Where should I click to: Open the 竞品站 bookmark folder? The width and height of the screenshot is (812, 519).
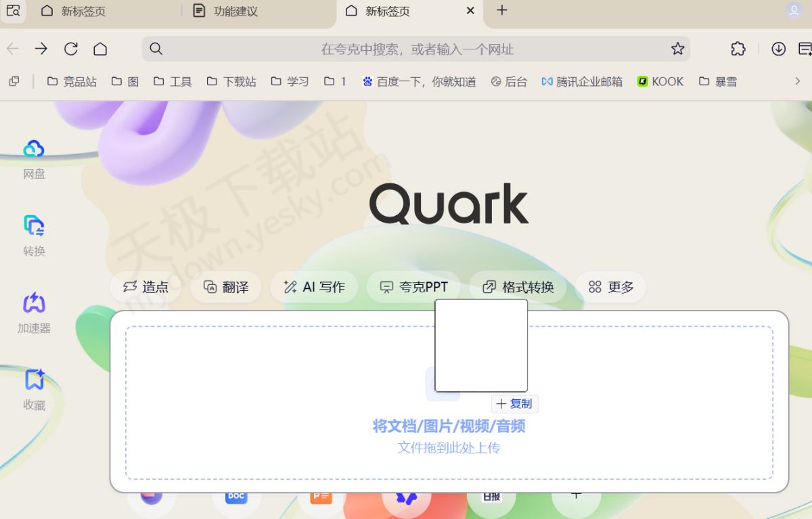coord(72,81)
